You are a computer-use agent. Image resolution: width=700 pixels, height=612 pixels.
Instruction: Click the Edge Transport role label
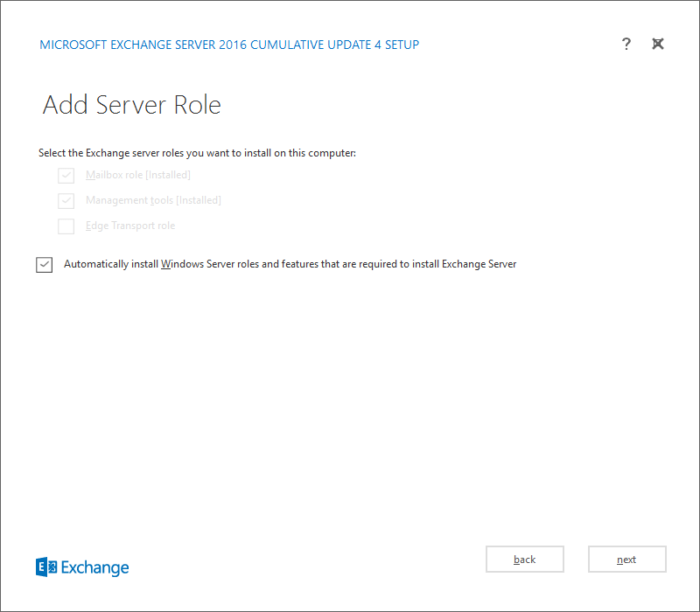[130, 226]
